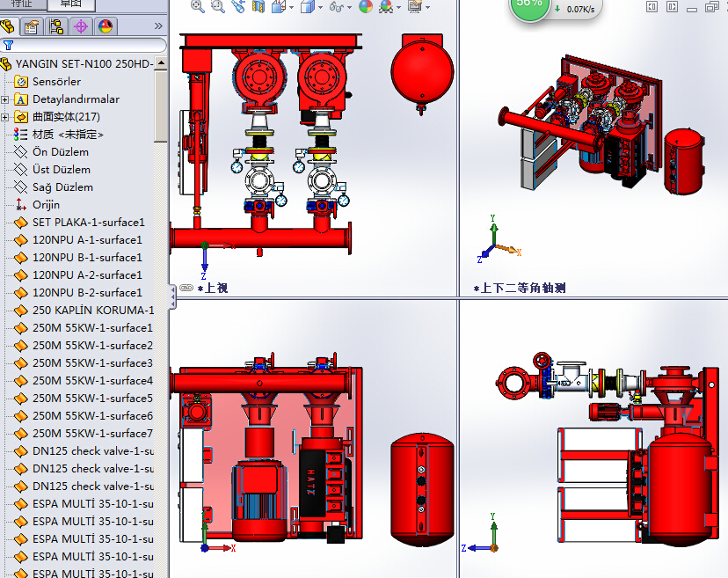This screenshot has width=728, height=578.
Task: Open the FeatureManager design tree tab
Action: point(8,26)
